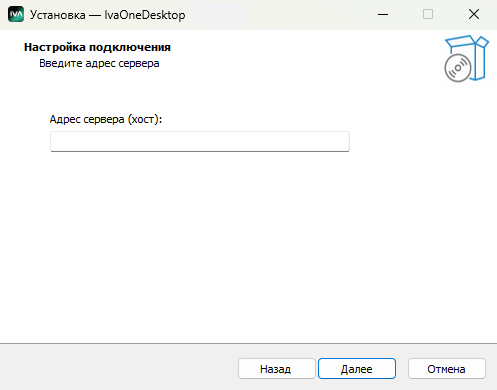Minimize the IvaOneDesktop installer window

coord(383,14)
